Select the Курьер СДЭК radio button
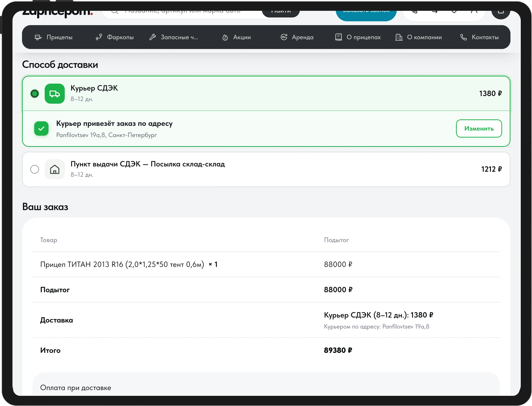532x406 pixels. 34,94
